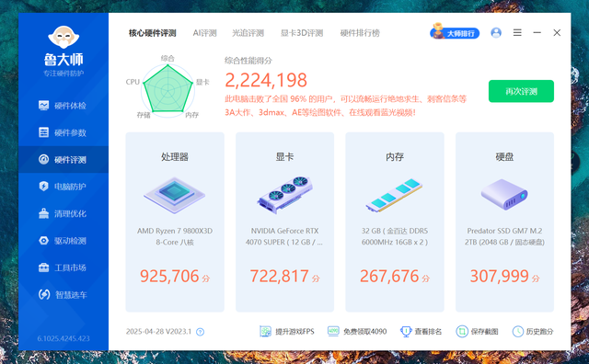589x364 pixels.
Task: Click the user account avatar icon
Action: (x=496, y=33)
